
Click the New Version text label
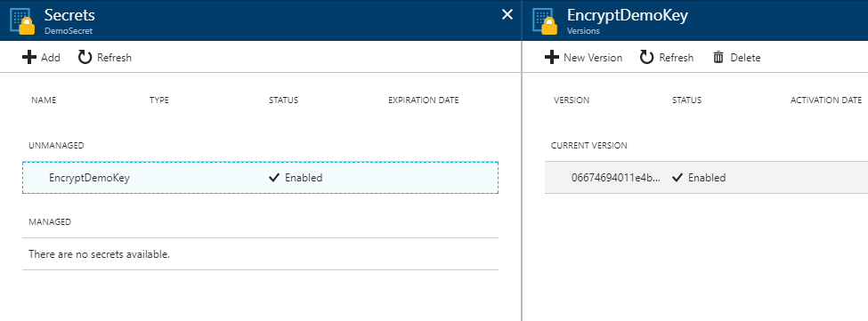pyautogui.click(x=593, y=58)
